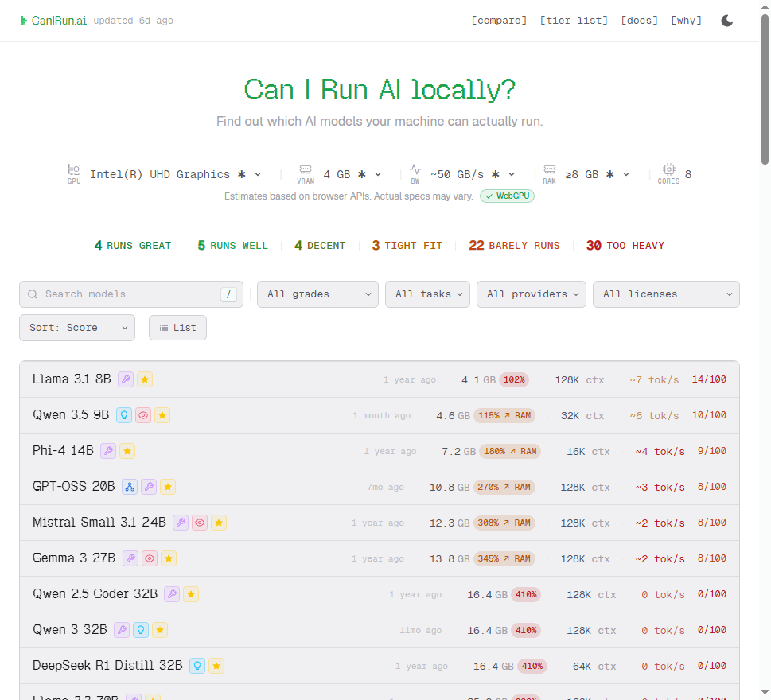This screenshot has width=771, height=700.
Task: Select the 22 BARELY RUNS filter
Action: [x=514, y=245]
